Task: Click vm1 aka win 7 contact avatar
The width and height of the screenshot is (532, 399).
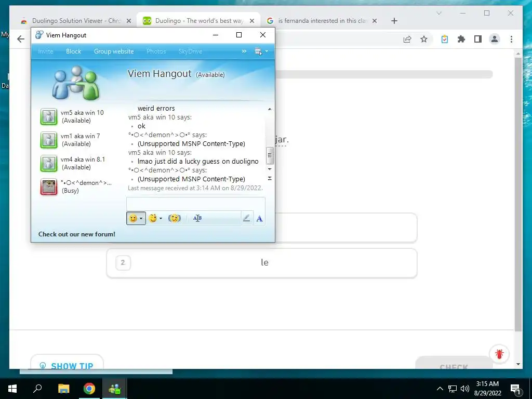Action: (49, 140)
